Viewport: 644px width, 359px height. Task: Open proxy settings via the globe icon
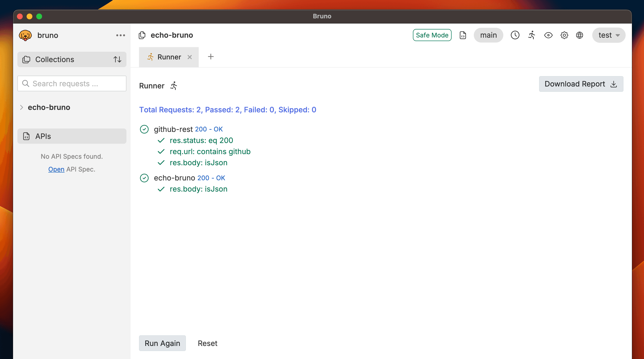[x=580, y=35]
